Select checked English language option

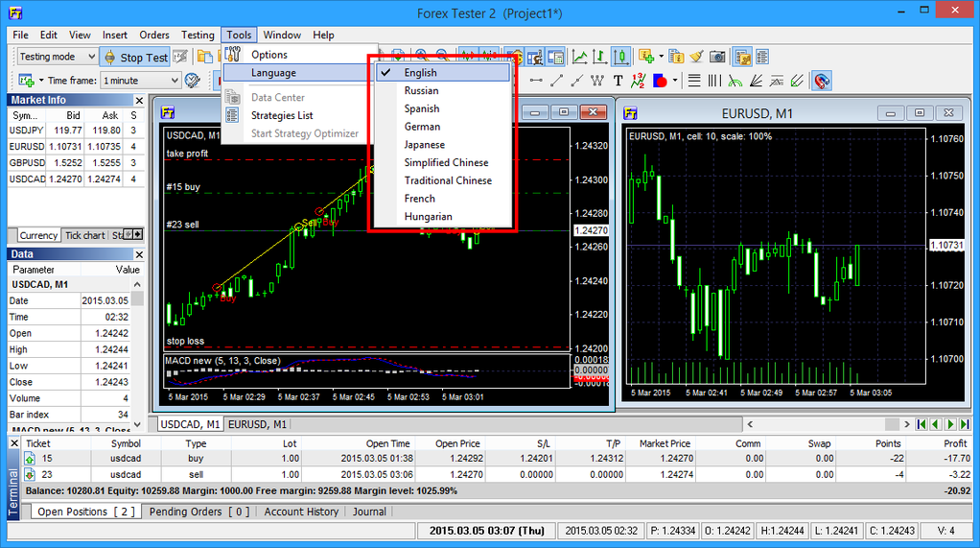tap(443, 73)
